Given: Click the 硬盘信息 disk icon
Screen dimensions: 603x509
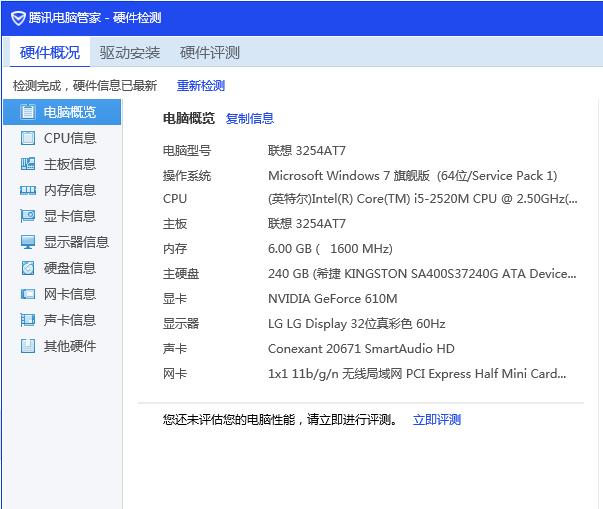Looking at the screenshot, I should pyautogui.click(x=28, y=268).
